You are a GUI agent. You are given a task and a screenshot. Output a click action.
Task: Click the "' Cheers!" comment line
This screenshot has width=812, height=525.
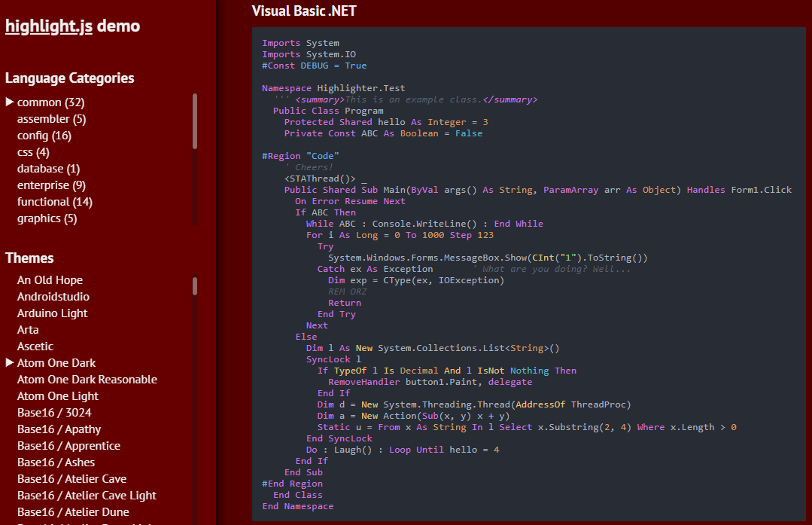[309, 167]
